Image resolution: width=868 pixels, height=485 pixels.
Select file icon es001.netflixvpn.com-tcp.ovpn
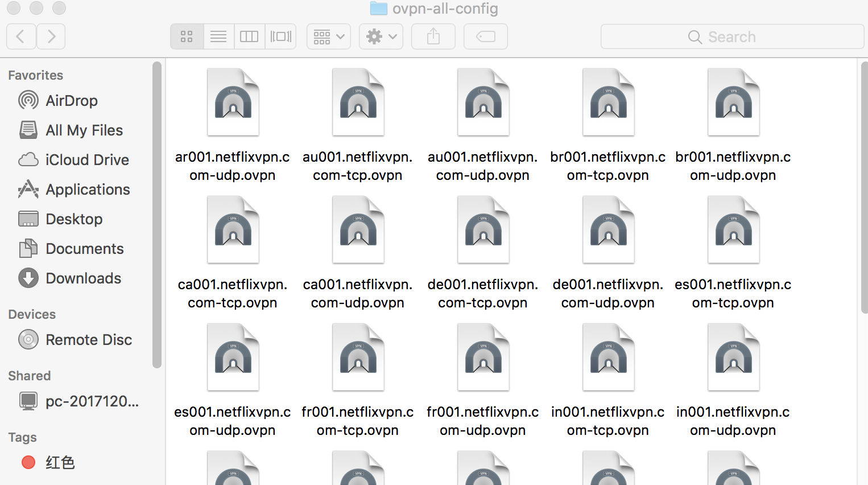734,230
